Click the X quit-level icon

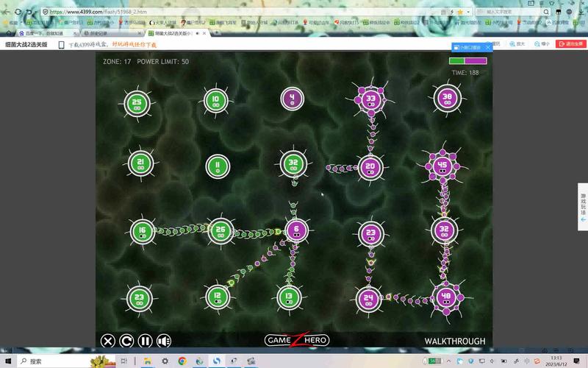[108, 341]
